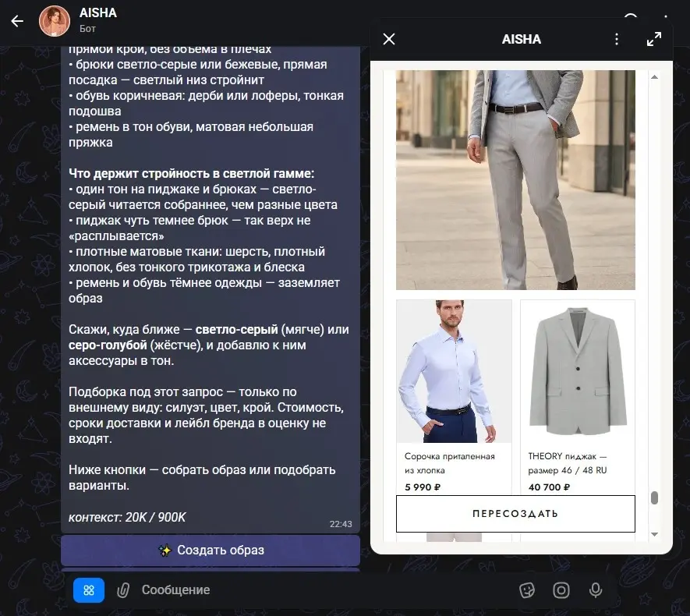Click the bold word серо-голубой in message
Viewport: 690px width, 616px height.
click(x=108, y=345)
